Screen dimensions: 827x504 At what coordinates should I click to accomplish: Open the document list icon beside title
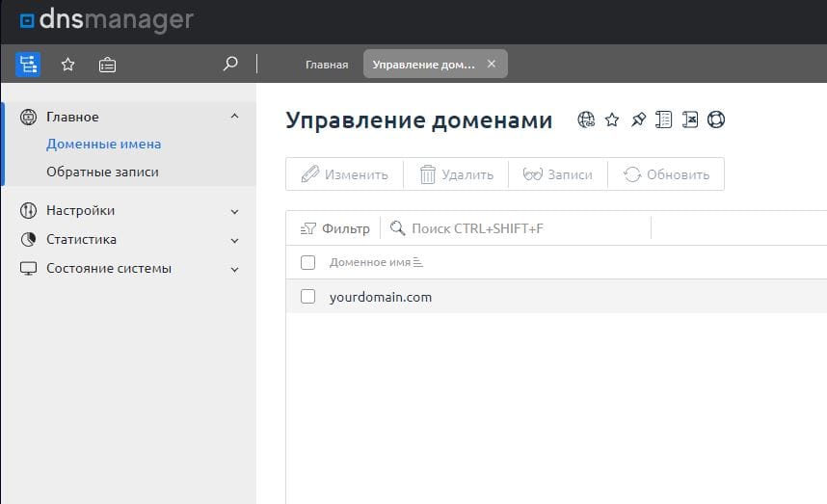tap(663, 119)
